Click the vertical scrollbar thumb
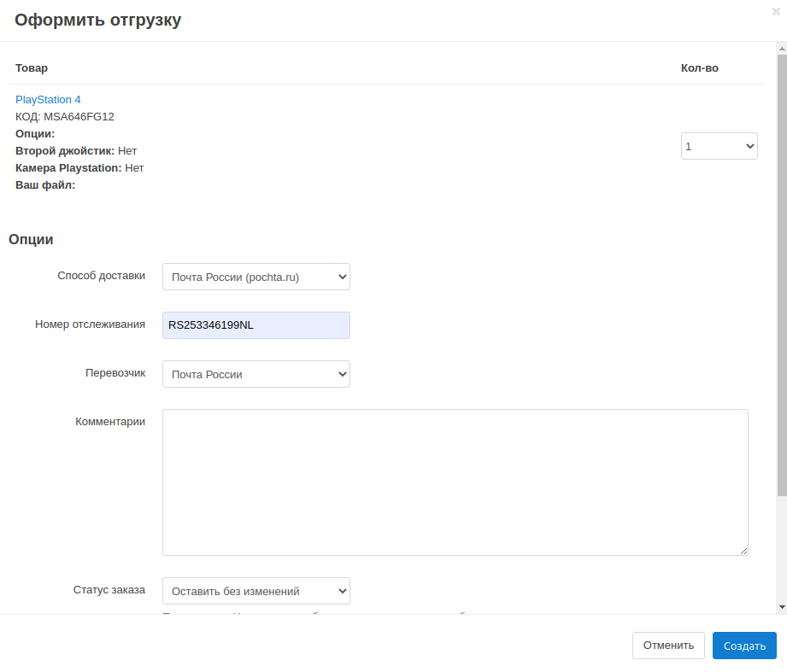This screenshot has width=787, height=672. pos(782,275)
